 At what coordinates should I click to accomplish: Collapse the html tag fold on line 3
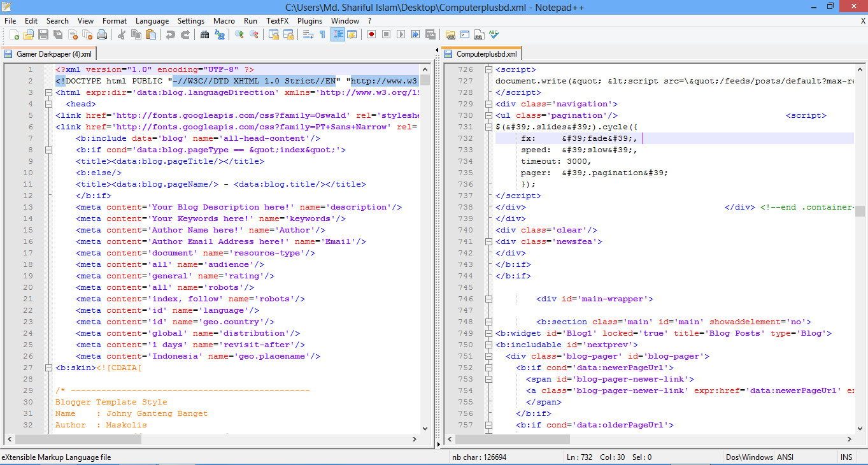pyautogui.click(x=48, y=92)
